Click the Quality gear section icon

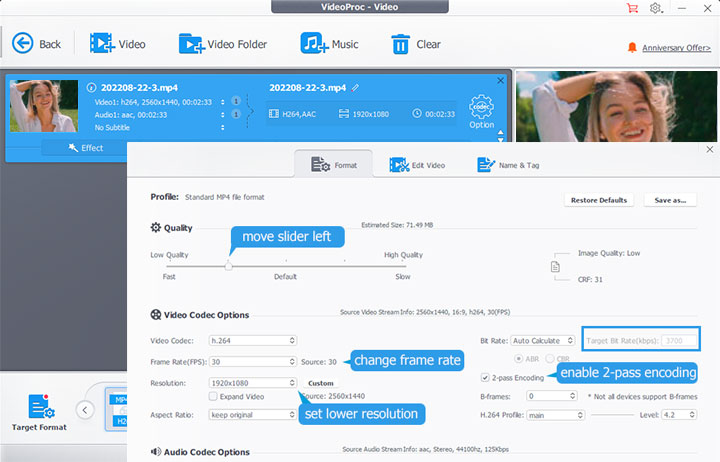click(x=156, y=227)
